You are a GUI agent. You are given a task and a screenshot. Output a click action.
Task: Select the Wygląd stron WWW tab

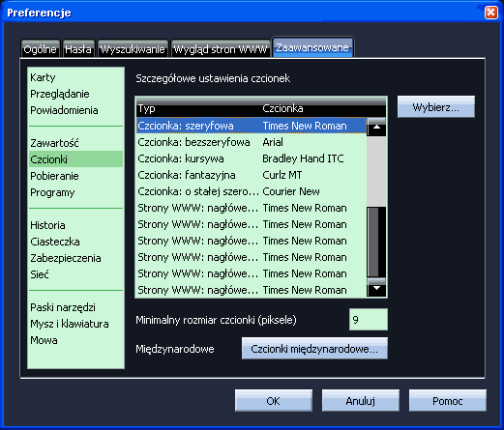click(x=221, y=49)
